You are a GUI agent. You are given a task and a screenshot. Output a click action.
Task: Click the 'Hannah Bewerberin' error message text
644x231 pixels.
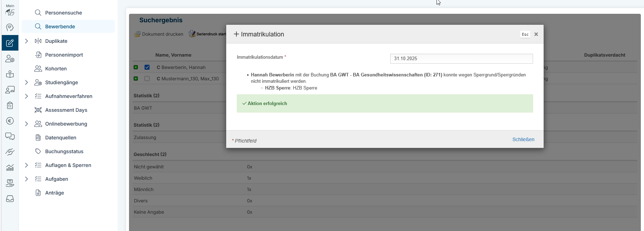[388, 78]
